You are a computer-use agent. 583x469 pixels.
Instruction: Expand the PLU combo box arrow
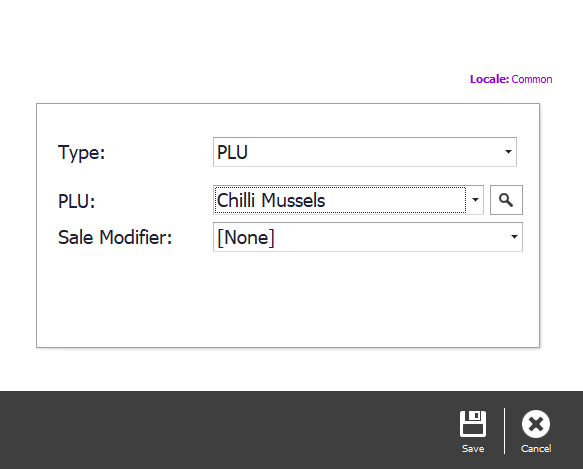[x=475, y=200]
